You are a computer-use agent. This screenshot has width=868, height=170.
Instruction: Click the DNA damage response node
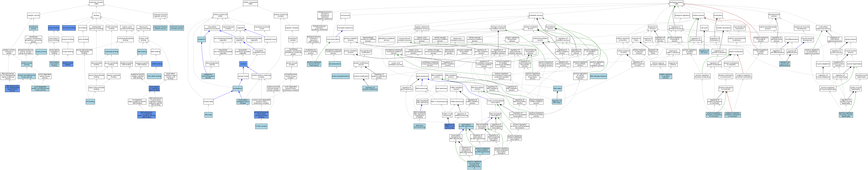click(x=598, y=76)
